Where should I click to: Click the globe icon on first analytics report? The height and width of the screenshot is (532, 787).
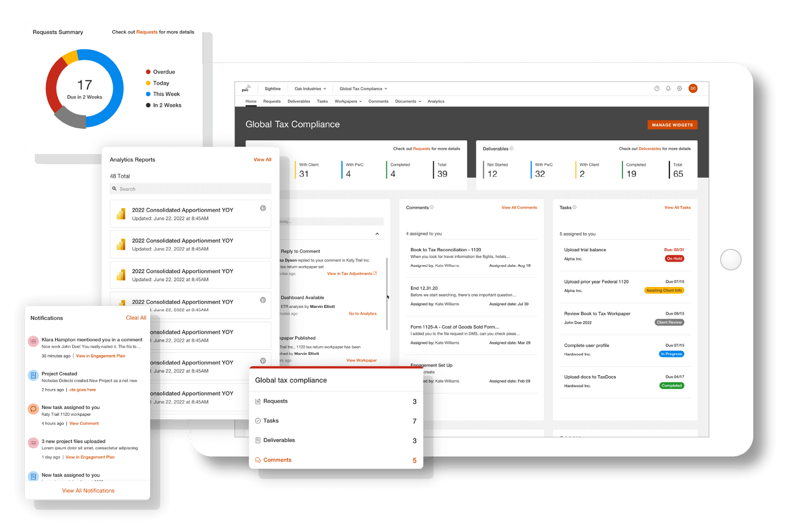[263, 208]
